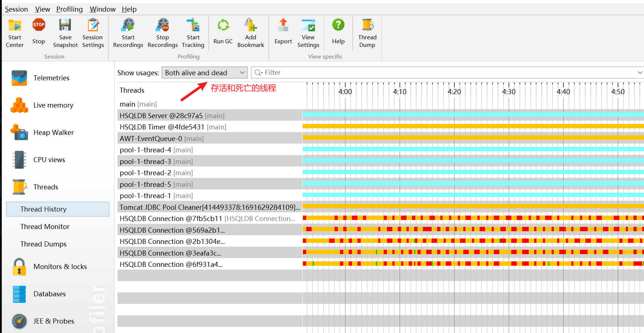Click the filter search magnifier options
644x333 pixels.
click(x=259, y=73)
